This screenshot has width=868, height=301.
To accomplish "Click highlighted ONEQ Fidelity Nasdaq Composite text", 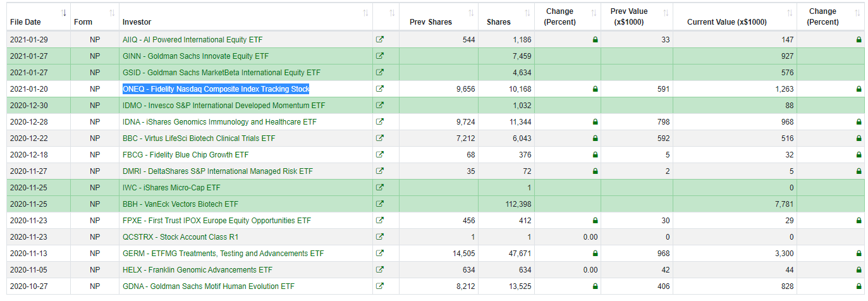I will (x=216, y=89).
